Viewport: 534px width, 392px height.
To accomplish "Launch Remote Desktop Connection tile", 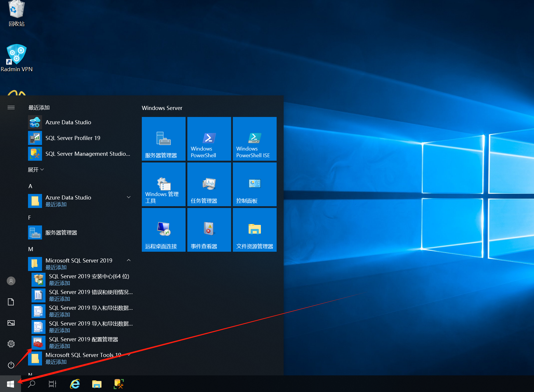I will click(x=163, y=230).
